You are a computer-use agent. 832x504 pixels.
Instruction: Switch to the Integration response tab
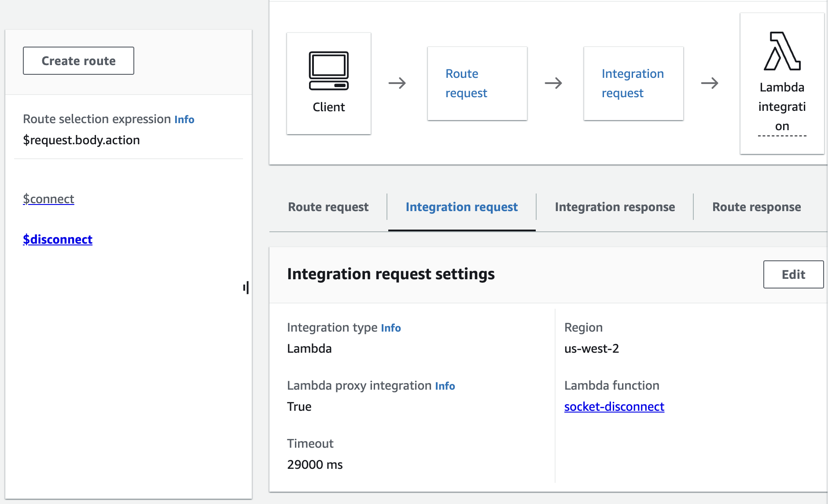click(x=615, y=207)
